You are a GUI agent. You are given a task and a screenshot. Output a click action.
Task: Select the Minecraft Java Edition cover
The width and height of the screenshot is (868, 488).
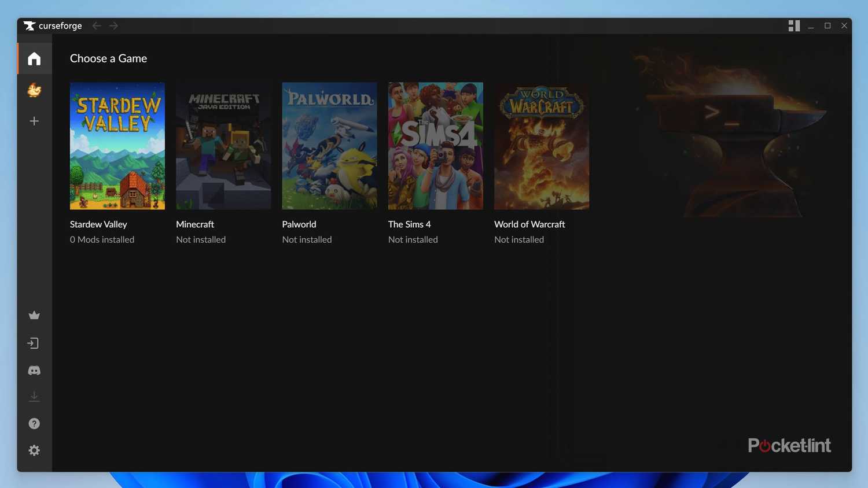click(223, 145)
